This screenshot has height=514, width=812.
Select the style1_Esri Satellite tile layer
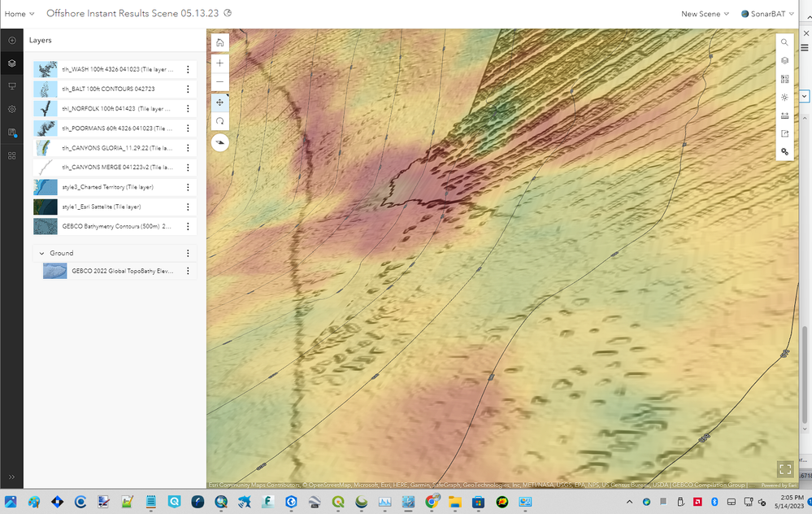coord(102,207)
